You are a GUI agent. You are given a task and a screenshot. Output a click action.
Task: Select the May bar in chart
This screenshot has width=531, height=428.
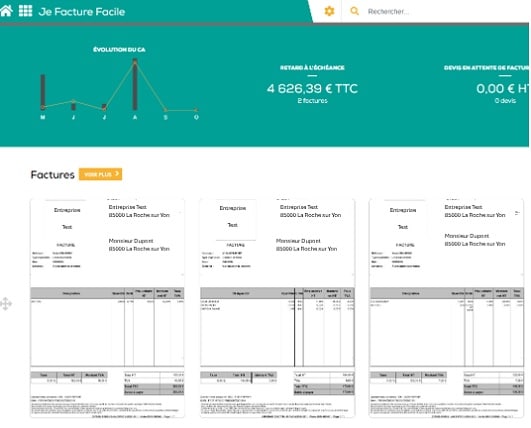pyautogui.click(x=43, y=92)
